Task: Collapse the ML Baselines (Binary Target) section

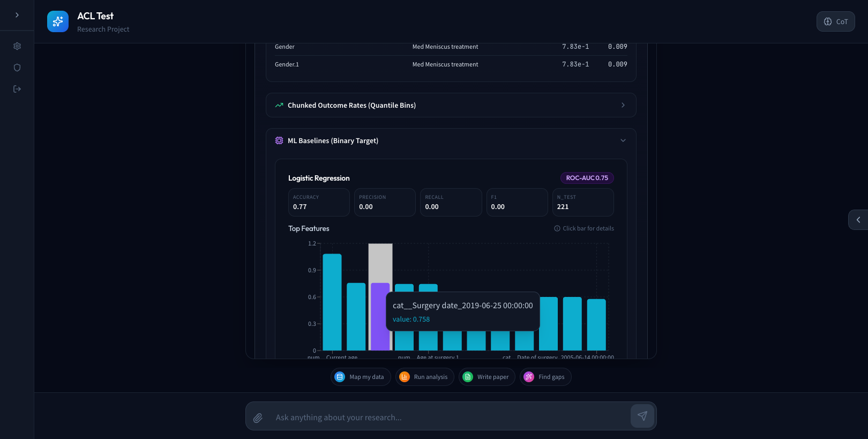Action: 623,140
